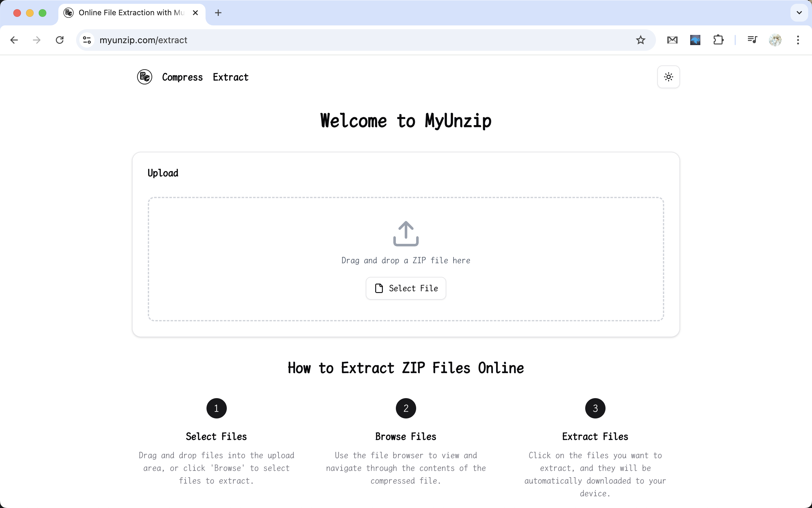Open the Compress page link
The image size is (812, 508).
click(182, 77)
